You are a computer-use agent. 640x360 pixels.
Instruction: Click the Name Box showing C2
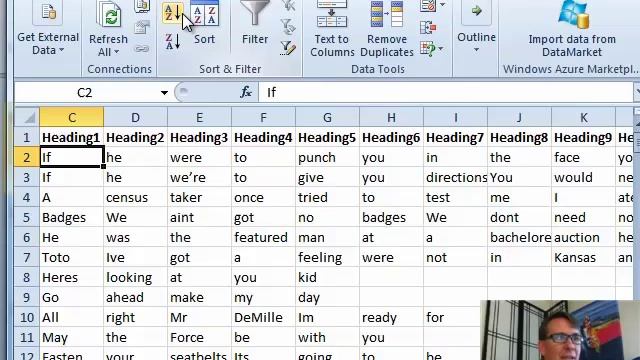84,93
